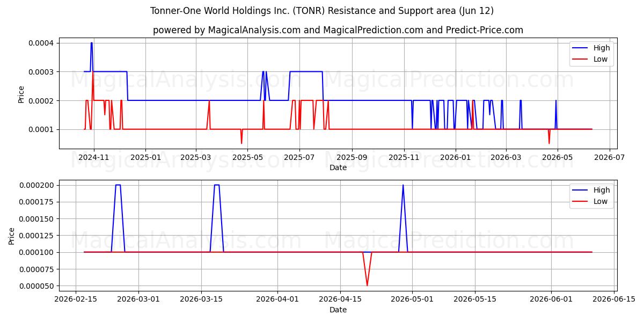Click the bottom chart 'Price' axis label
This screenshot has height=322, width=644.
point(12,236)
